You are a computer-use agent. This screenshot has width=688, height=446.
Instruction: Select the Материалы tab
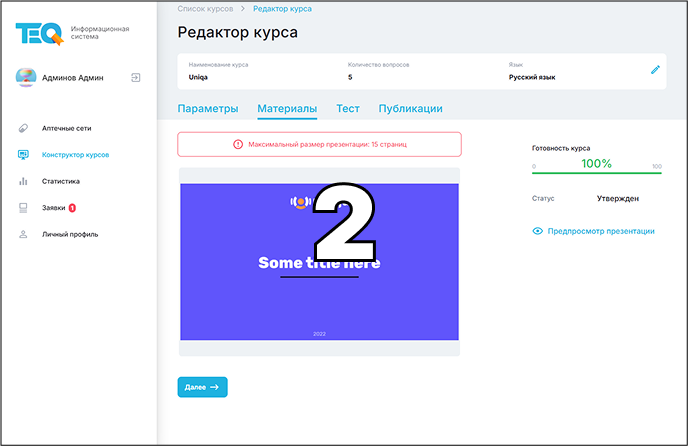pos(287,109)
